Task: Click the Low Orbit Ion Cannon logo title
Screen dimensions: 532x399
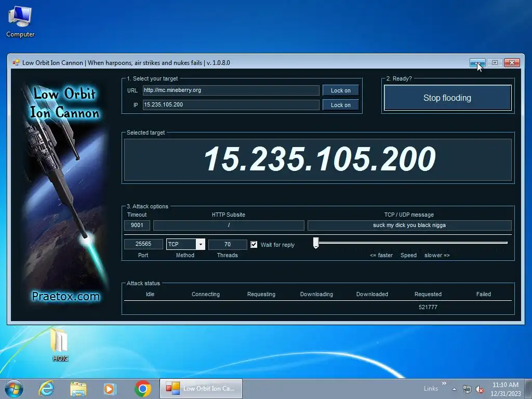Action: tap(64, 103)
